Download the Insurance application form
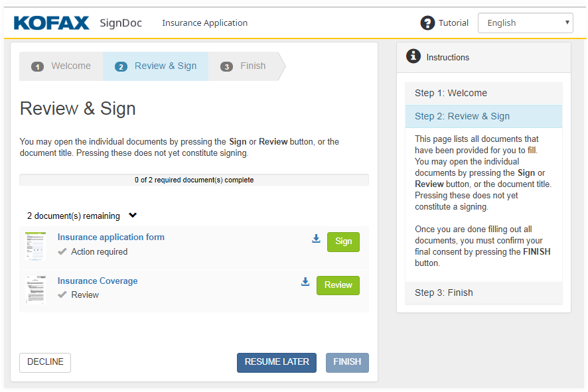The image size is (588, 392). click(316, 239)
